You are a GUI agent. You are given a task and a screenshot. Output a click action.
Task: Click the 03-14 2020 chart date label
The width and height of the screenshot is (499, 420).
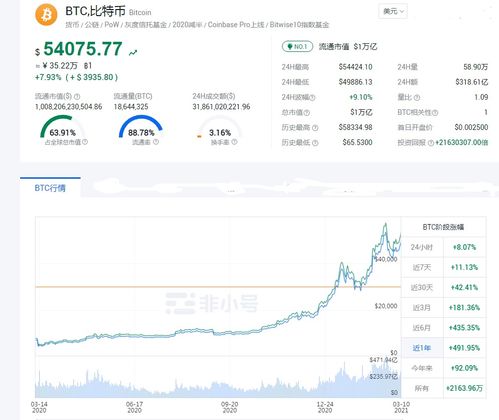click(39, 407)
